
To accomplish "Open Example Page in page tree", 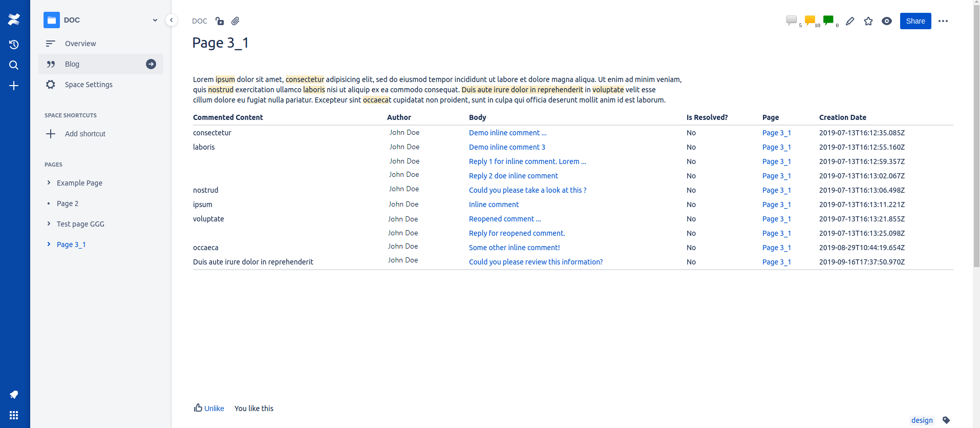I will coord(79,183).
